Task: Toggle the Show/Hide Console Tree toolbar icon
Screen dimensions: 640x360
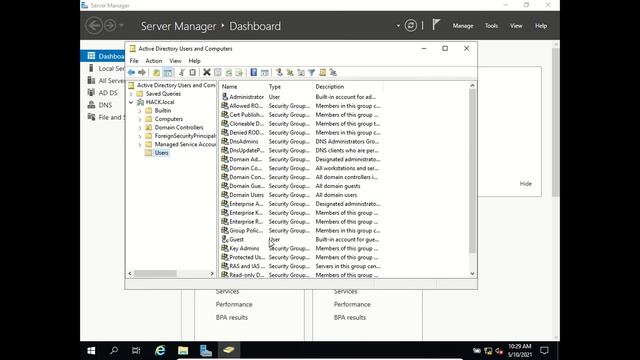Action: 168,73
